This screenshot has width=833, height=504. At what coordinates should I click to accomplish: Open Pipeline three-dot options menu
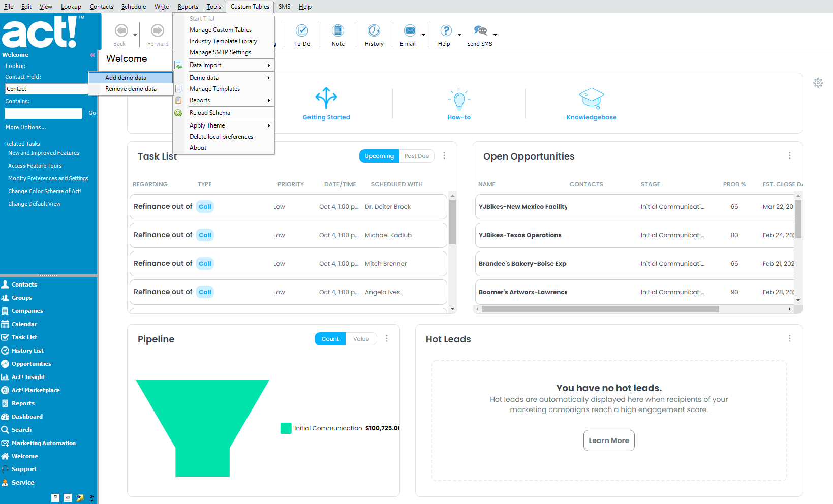tap(387, 339)
